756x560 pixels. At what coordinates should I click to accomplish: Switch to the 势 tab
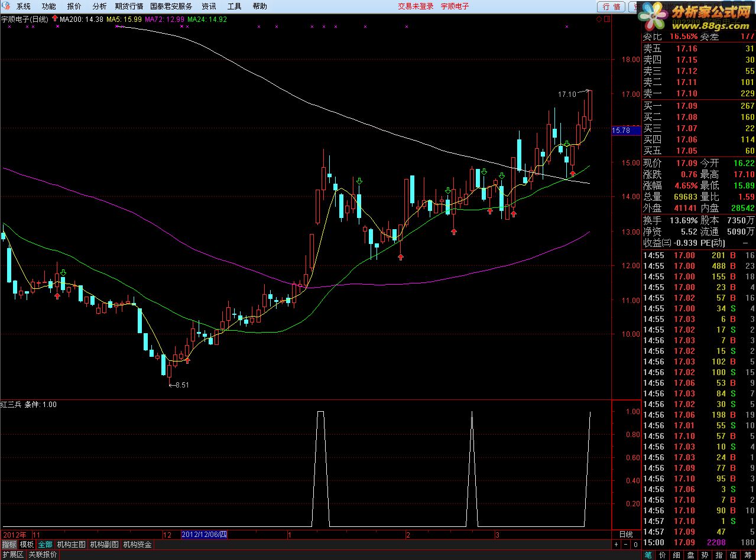pos(705,555)
